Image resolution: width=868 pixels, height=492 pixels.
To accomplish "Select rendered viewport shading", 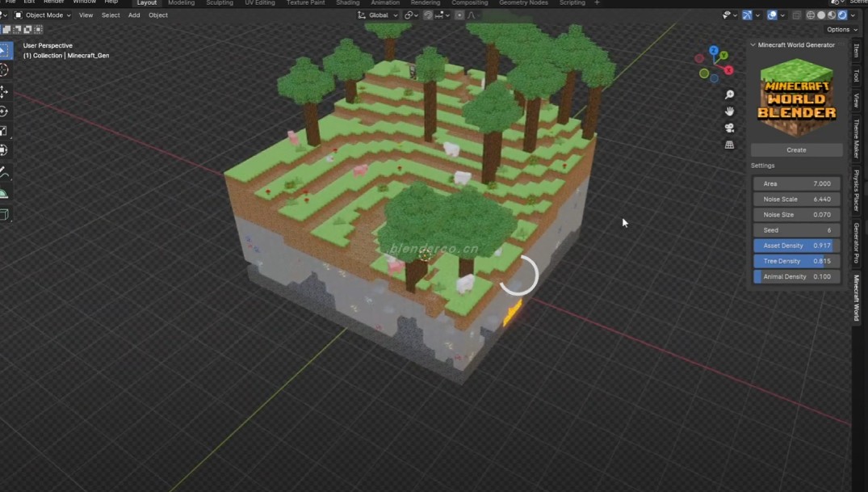I will (x=842, y=15).
